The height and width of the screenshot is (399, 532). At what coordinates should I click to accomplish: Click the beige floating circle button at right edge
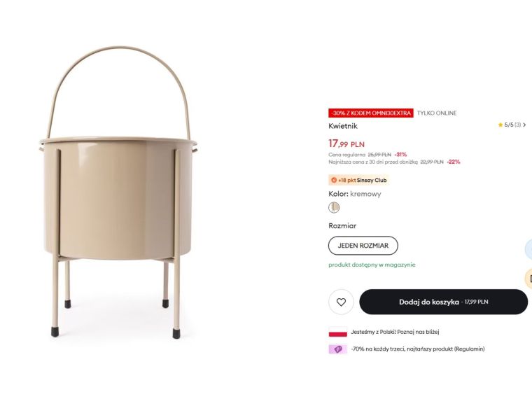(x=528, y=279)
